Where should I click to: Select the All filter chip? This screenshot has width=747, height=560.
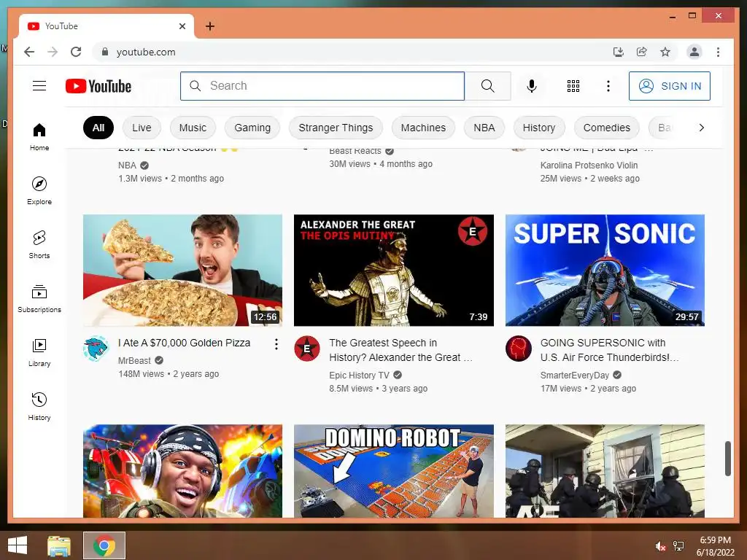tap(98, 128)
